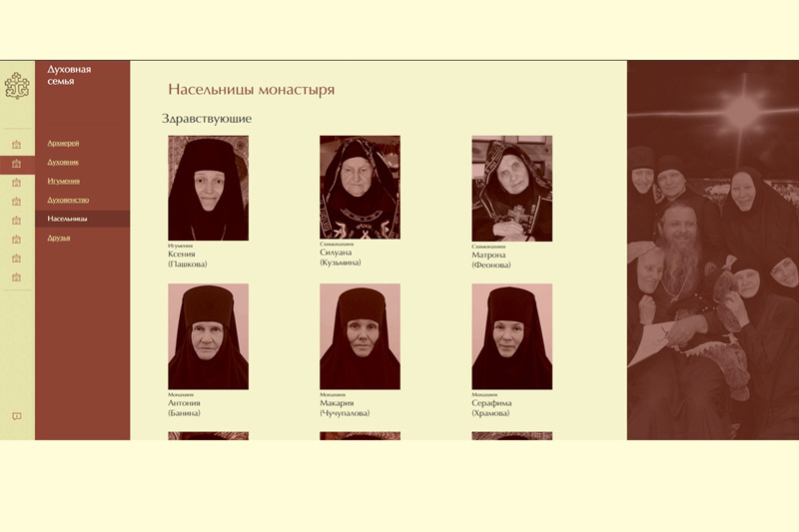Select the Насельницы menu item
799x532 pixels.
[x=68, y=219]
